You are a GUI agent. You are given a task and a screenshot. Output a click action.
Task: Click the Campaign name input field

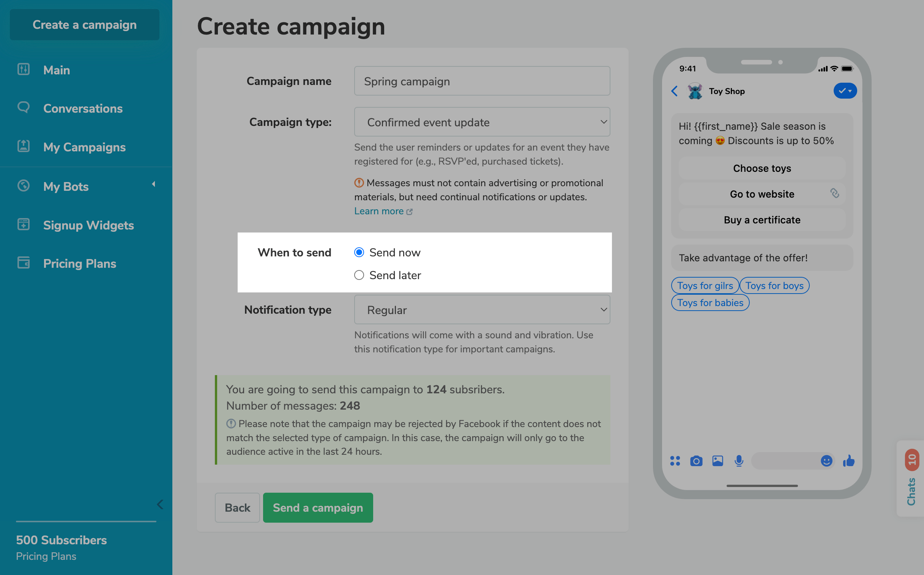pyautogui.click(x=482, y=81)
